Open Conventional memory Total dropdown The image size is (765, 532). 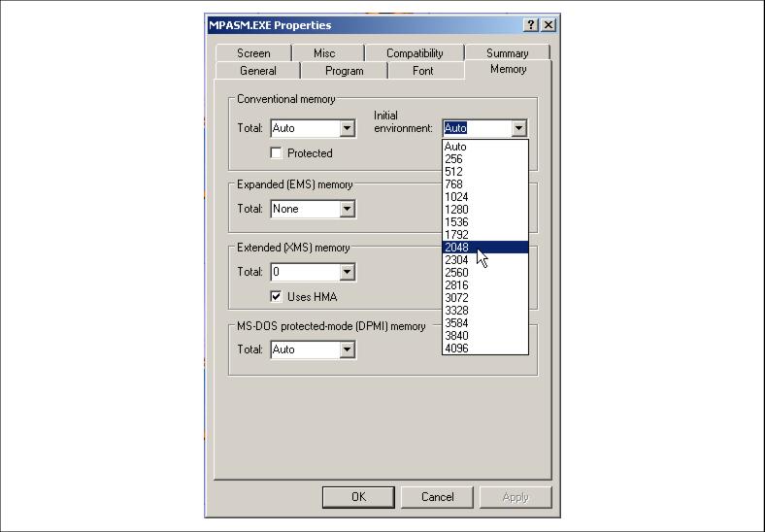(347, 128)
